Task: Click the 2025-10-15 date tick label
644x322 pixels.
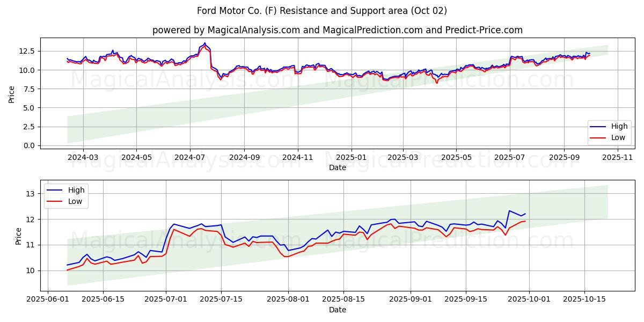Action: (584, 299)
